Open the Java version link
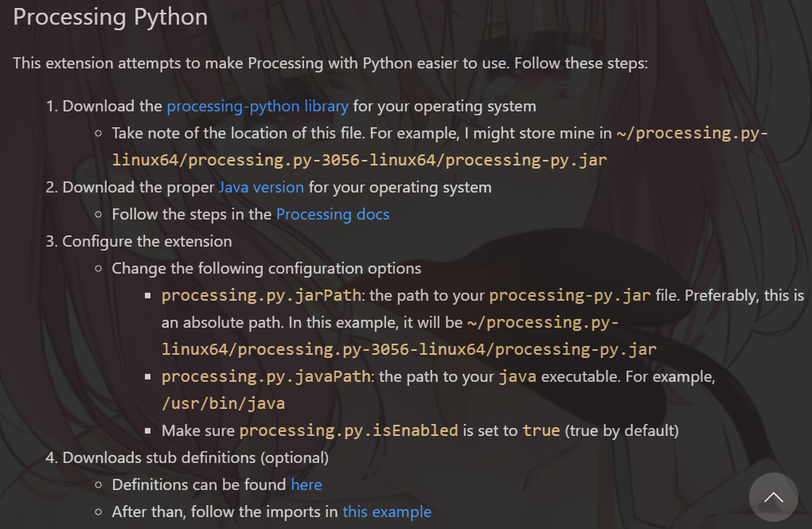Image resolution: width=812 pixels, height=529 pixels. [x=261, y=187]
